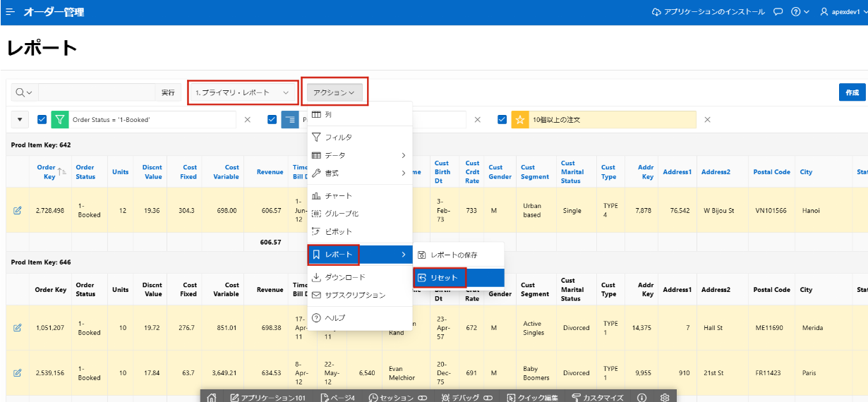Focus the report search input field

(97, 92)
